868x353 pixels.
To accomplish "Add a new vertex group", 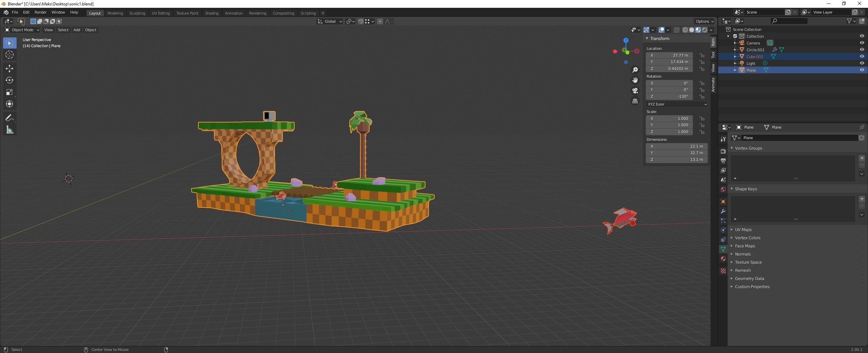I will (x=862, y=158).
